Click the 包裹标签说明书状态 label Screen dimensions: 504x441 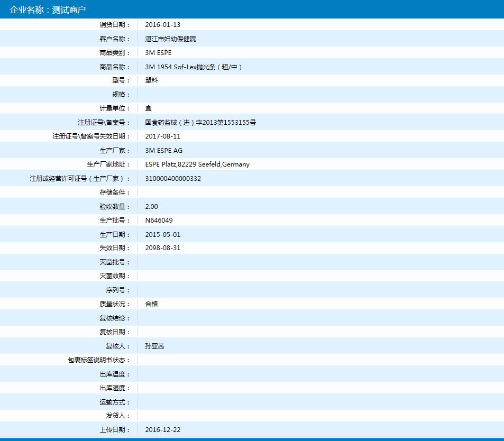(x=99, y=360)
